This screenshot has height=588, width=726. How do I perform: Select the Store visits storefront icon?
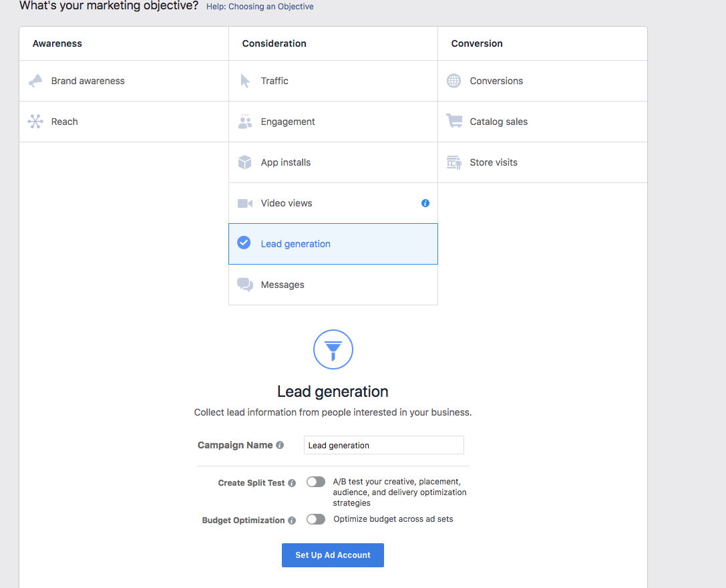[x=453, y=162]
